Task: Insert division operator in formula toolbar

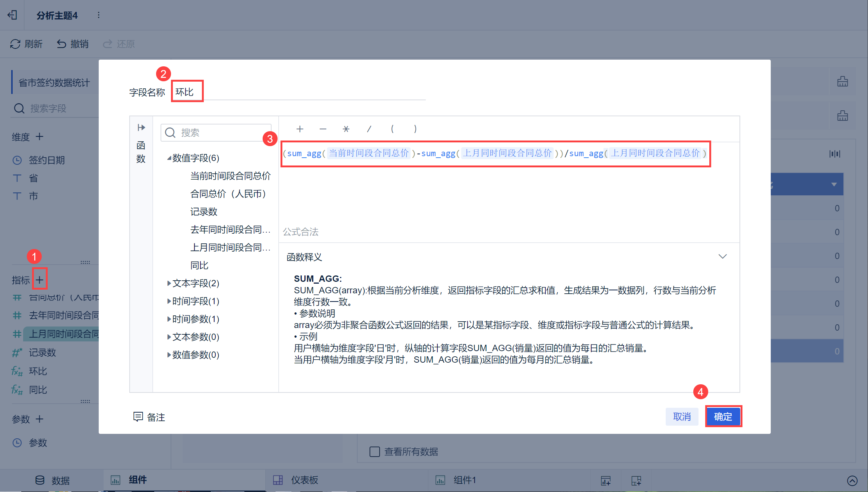Action: click(x=369, y=129)
